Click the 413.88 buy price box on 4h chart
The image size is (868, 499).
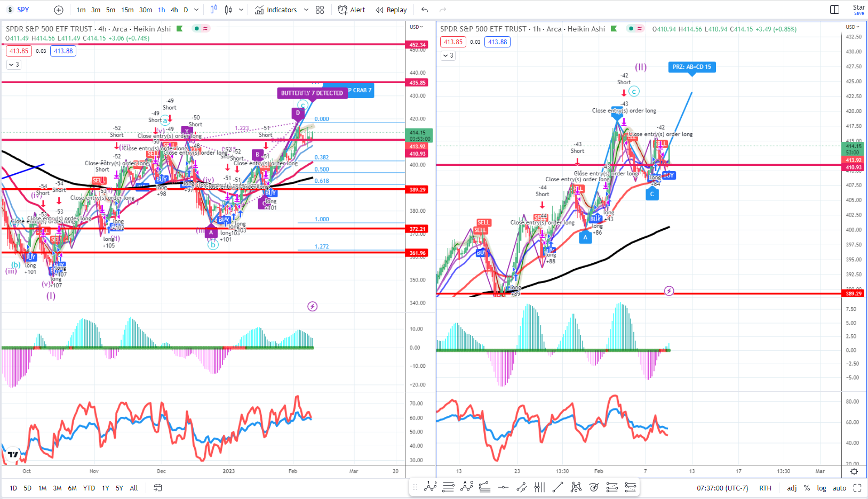(x=63, y=51)
